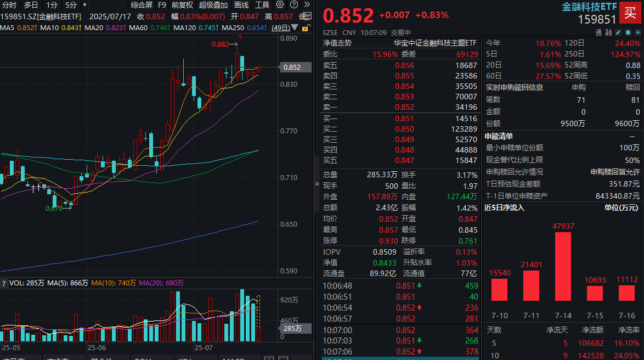644x360 pixels.
Task: Open the 工具 tools menu
Action: point(262,5)
